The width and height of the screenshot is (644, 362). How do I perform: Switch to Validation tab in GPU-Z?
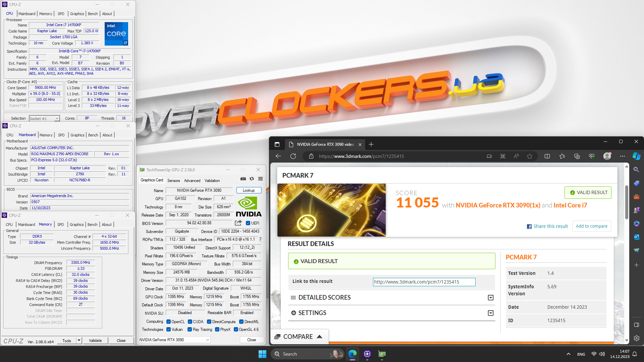(212, 180)
